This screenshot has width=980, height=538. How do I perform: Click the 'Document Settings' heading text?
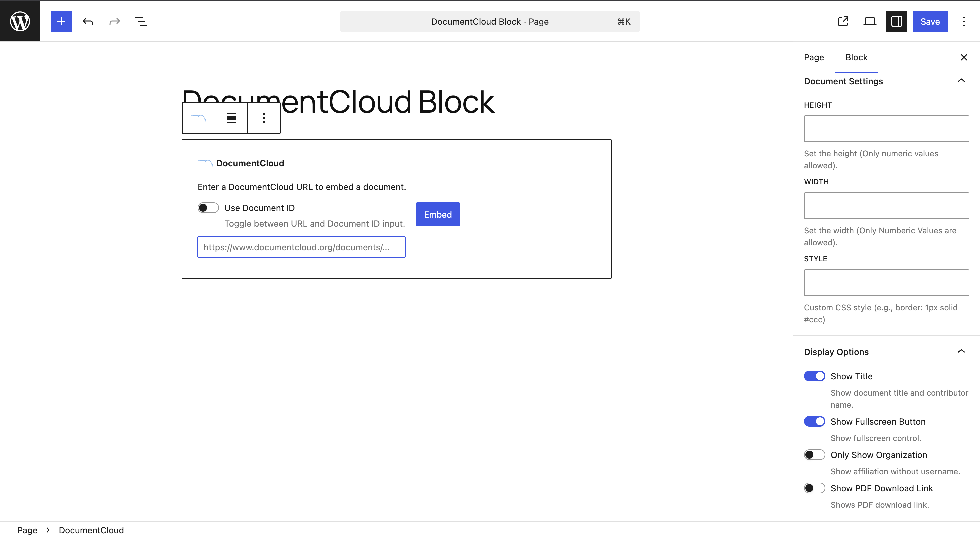click(x=843, y=81)
